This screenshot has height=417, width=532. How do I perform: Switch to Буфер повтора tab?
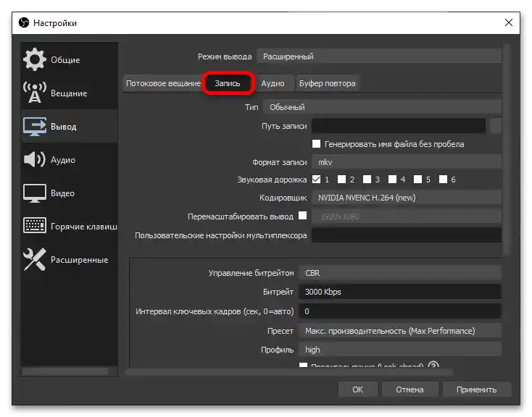pyautogui.click(x=328, y=83)
